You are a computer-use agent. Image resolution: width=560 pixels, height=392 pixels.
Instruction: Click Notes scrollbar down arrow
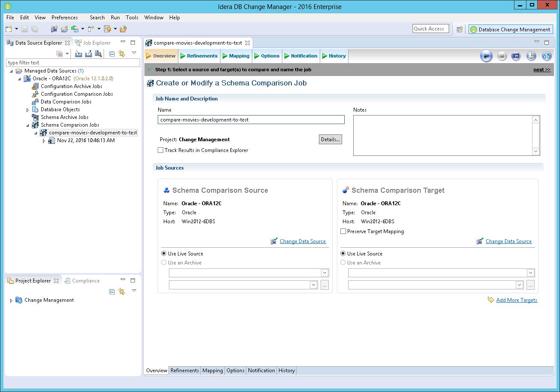[536, 151]
